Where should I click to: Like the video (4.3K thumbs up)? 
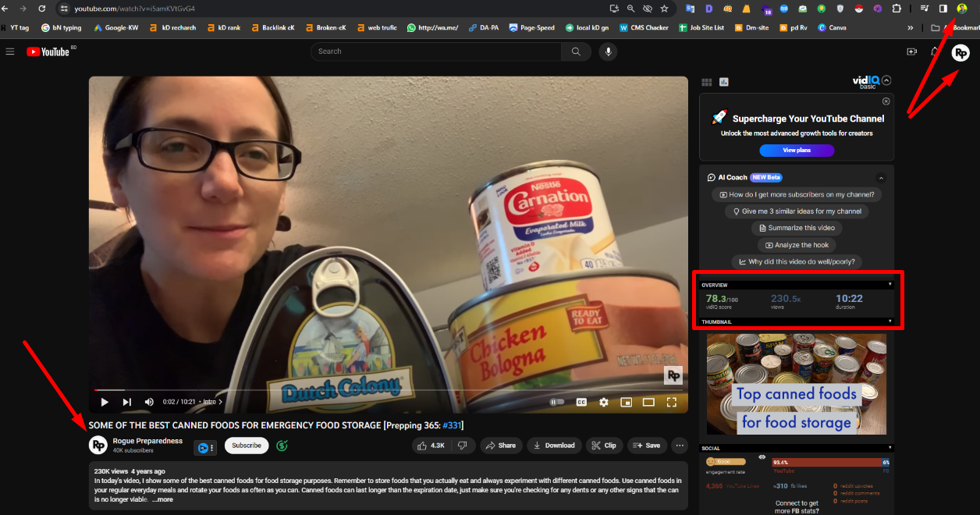[431, 446]
